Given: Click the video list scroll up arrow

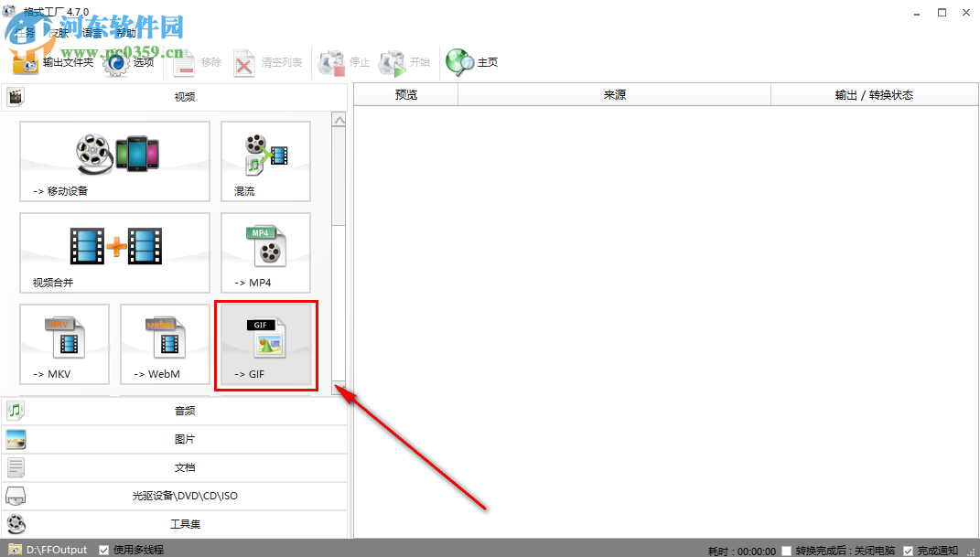Looking at the screenshot, I should (339, 120).
